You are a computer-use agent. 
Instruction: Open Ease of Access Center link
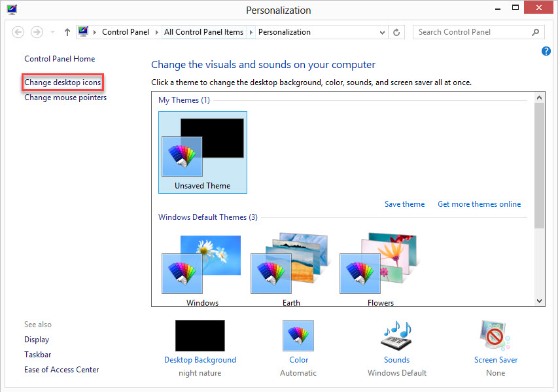click(61, 370)
